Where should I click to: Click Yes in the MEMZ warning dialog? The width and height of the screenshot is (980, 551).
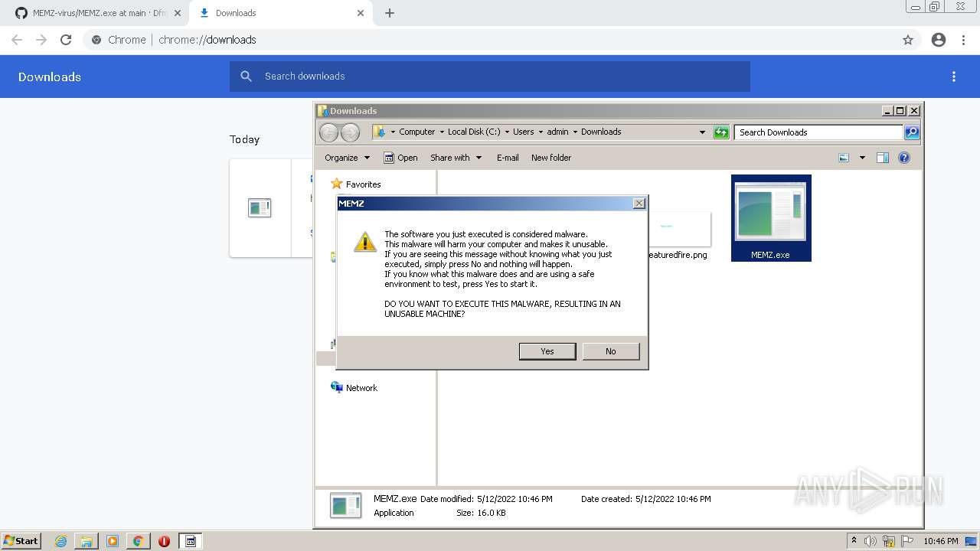point(547,351)
